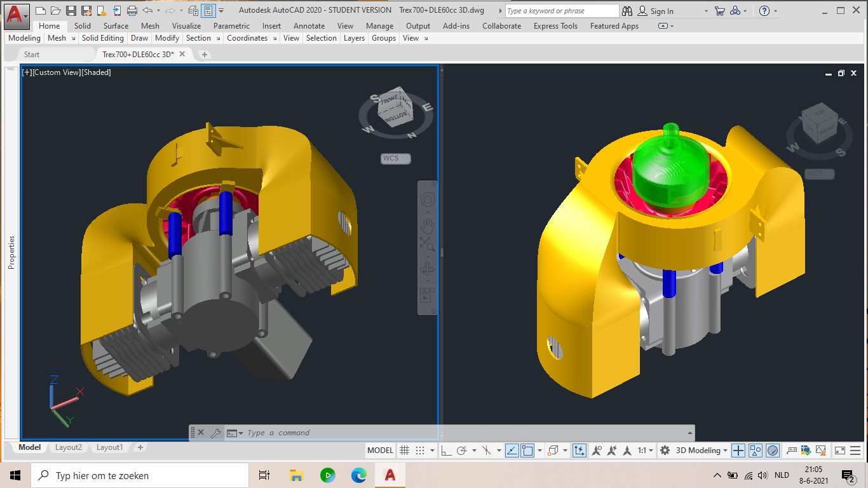This screenshot has height=488, width=868.
Task: Expand the 3D Modeling workspace dropdown
Action: 726,451
